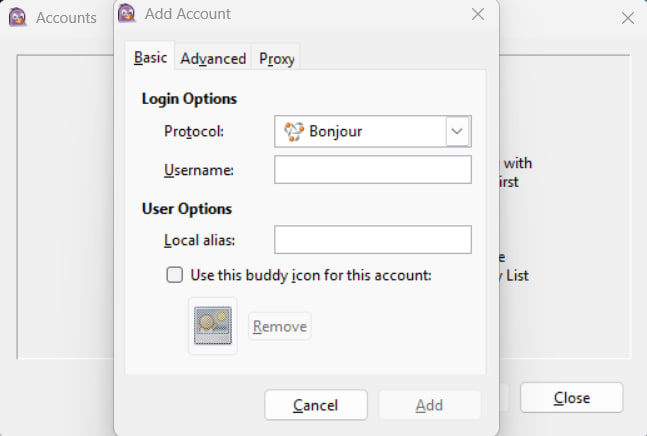Switch to the Advanced tab

(213, 58)
